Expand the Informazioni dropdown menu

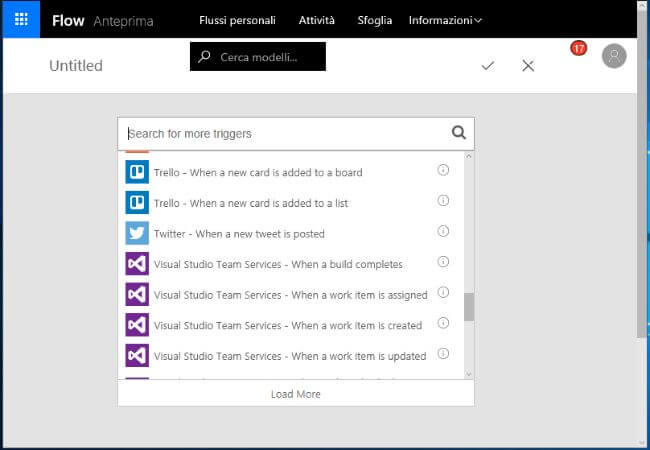click(445, 20)
